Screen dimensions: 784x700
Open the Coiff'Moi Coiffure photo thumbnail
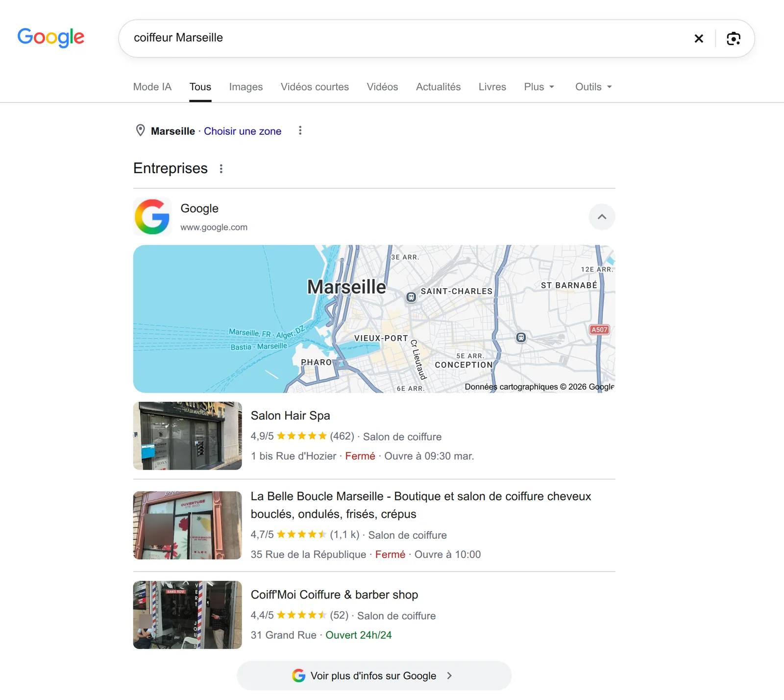[187, 615]
